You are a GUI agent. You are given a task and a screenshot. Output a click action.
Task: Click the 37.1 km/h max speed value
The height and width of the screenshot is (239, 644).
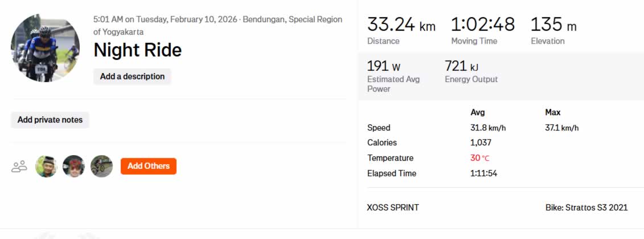click(x=561, y=128)
